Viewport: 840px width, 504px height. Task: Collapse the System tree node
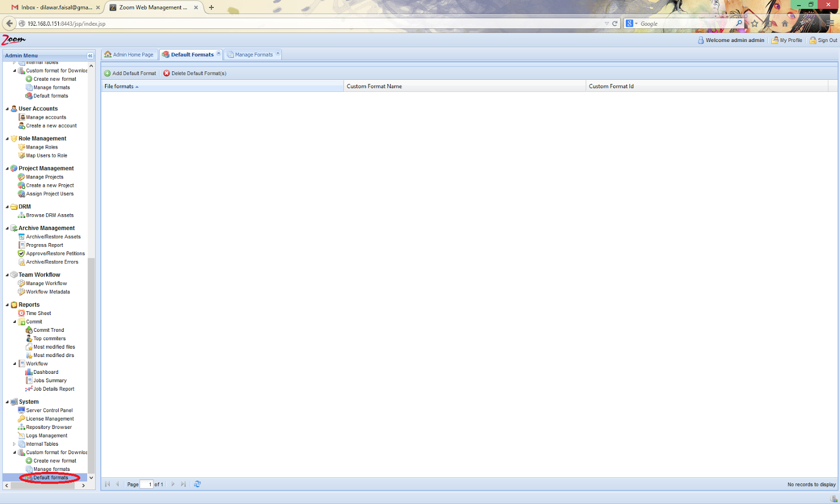tap(7, 402)
